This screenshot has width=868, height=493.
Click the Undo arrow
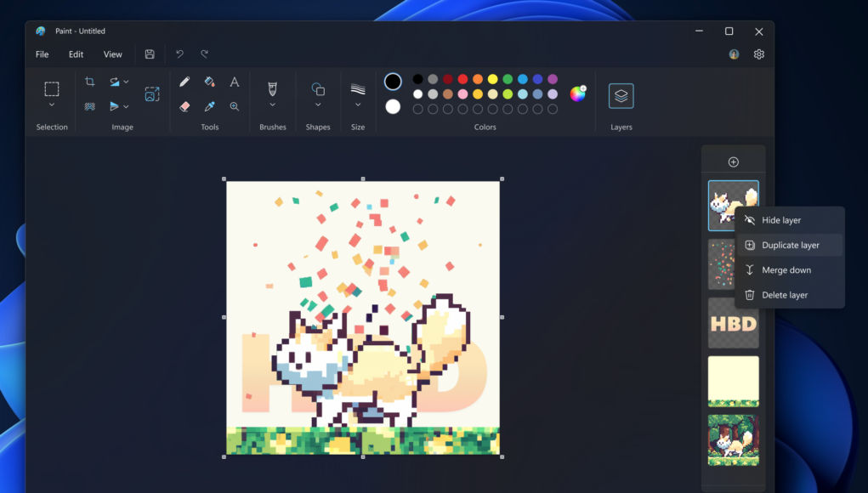179,54
